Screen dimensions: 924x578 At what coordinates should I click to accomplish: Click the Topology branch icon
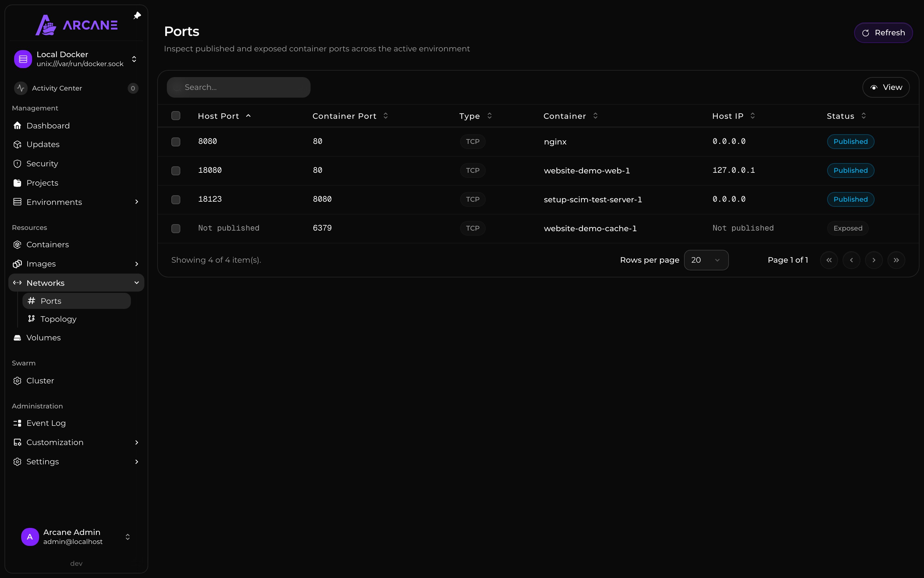[31, 319]
